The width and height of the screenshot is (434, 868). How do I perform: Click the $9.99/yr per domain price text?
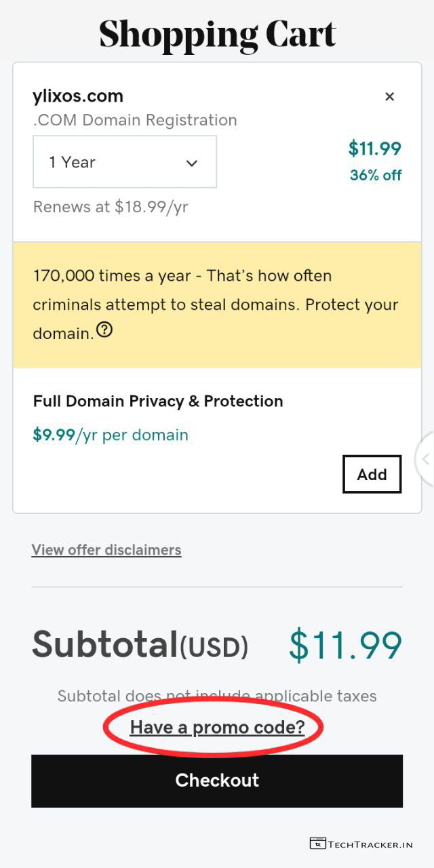tap(111, 435)
